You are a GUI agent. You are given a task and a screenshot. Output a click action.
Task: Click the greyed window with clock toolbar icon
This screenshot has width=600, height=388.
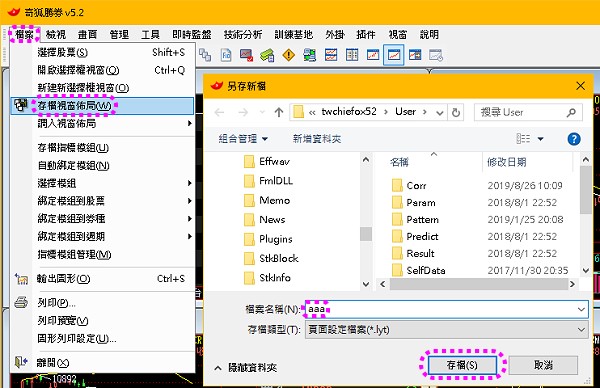436,55
